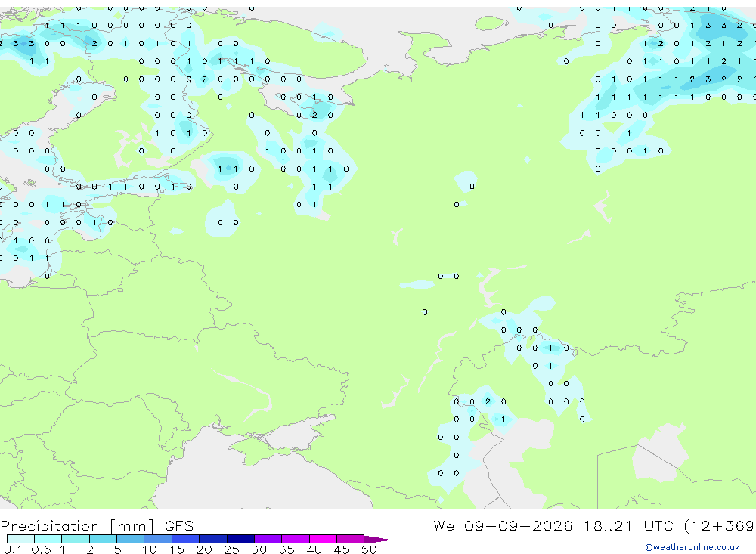
Task: Click the legend label "25"
Action: (x=231, y=549)
